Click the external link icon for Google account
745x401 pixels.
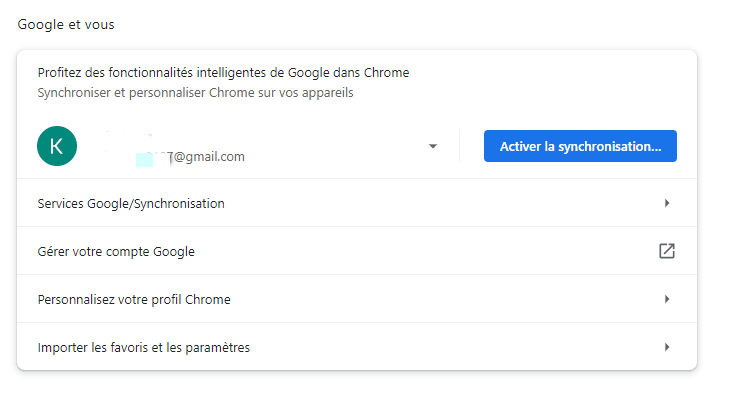click(667, 251)
